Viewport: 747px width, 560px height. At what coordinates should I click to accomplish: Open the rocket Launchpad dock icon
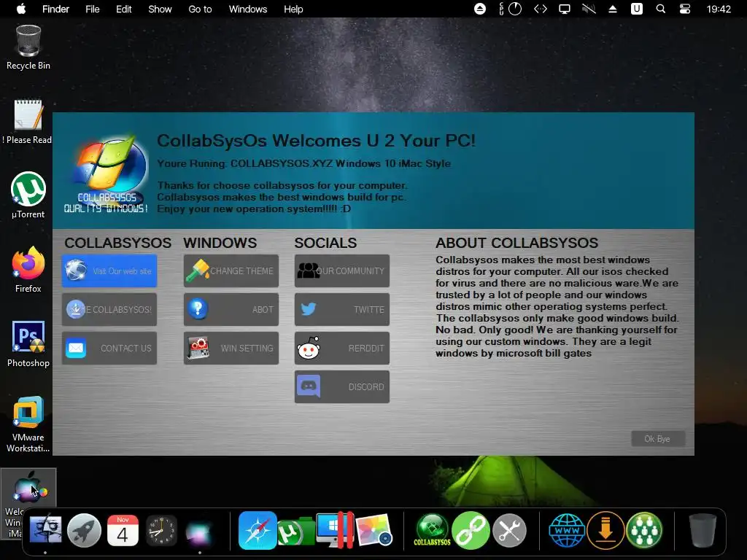(x=84, y=530)
